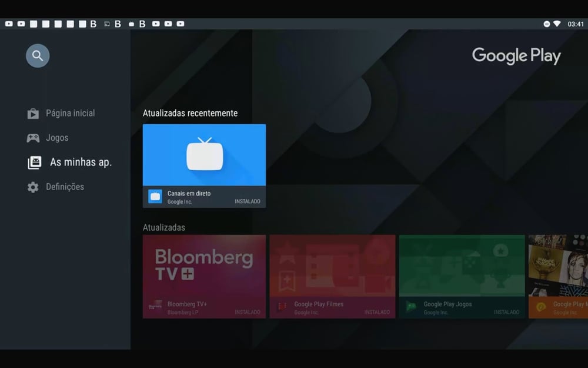
Task: Open the Bloomberg TV+ app banner
Action: tap(205, 276)
